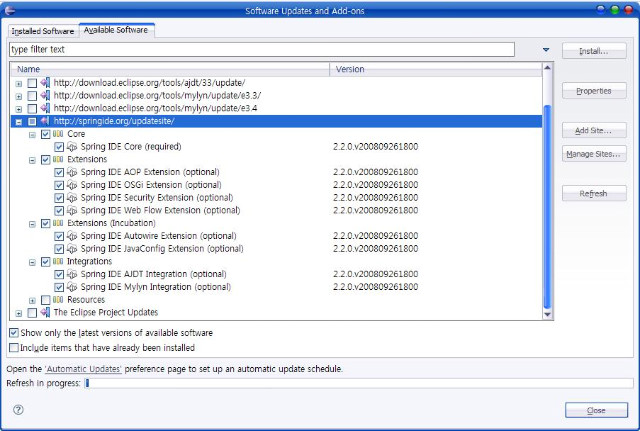Image resolution: width=640 pixels, height=431 pixels.
Task: Expand the Resources category
Action: click(x=32, y=300)
